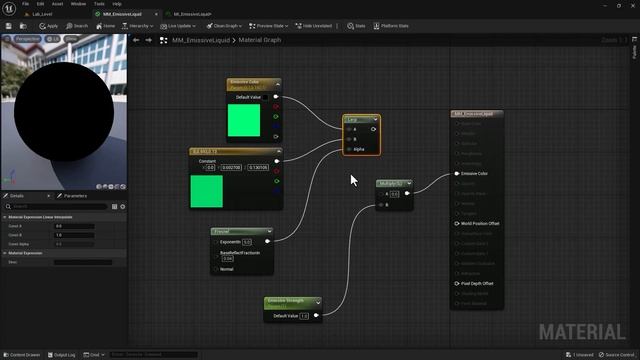Click Emissive Color Default Value black swatch
Image resolution: width=640 pixels, height=360 pixels.
coord(265,97)
